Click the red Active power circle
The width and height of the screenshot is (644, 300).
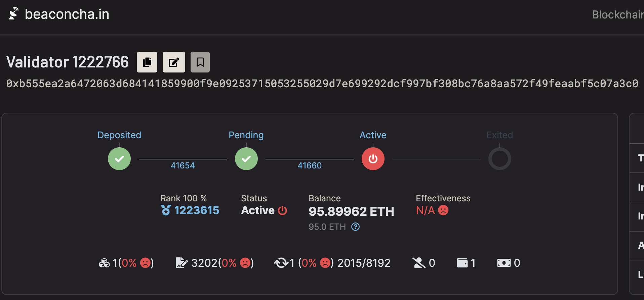pos(373,159)
